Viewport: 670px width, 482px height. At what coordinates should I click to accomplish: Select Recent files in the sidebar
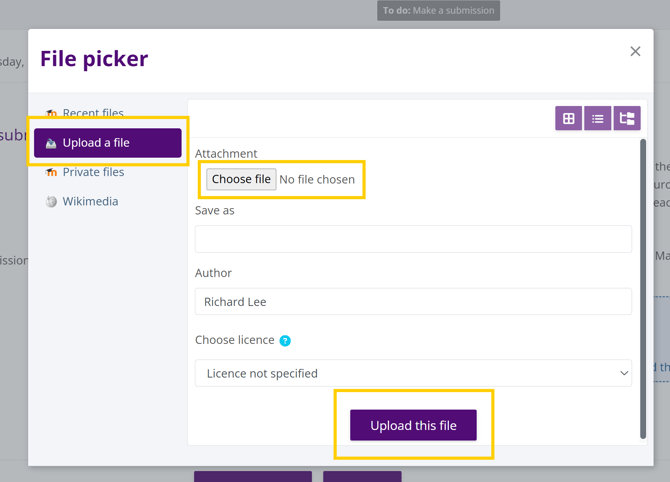(93, 114)
